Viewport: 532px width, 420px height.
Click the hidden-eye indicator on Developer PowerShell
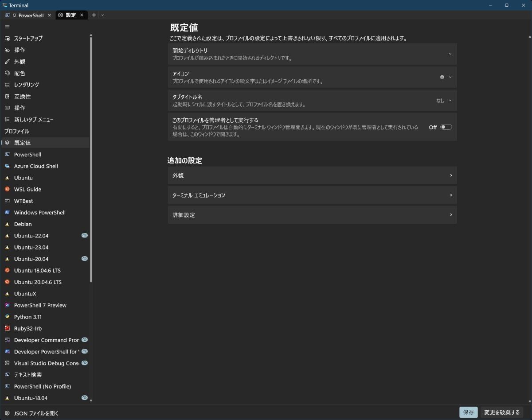[x=84, y=351]
